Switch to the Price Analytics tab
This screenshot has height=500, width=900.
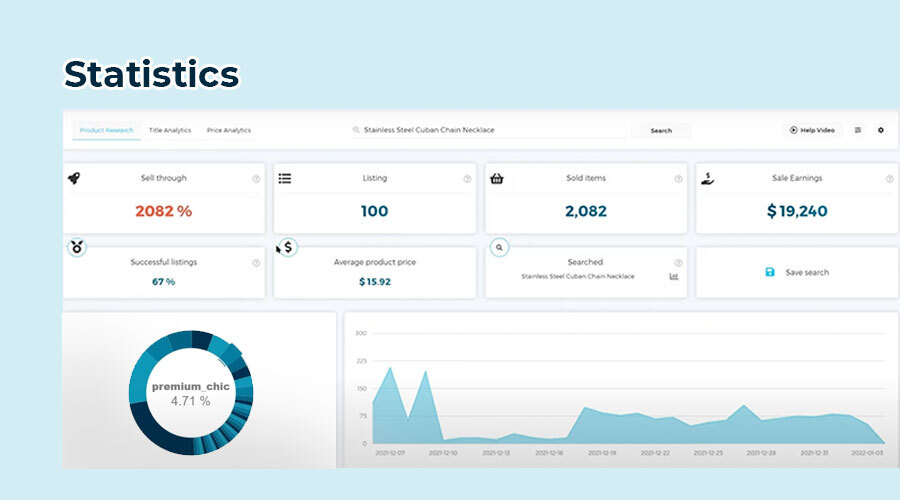pyautogui.click(x=229, y=130)
